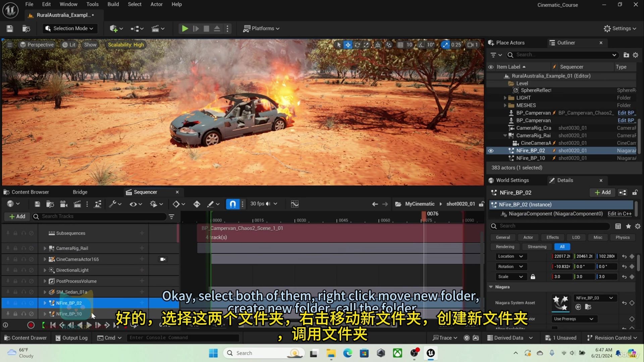
Task: Start Play in Editor with the green play button
Action: 184,28
